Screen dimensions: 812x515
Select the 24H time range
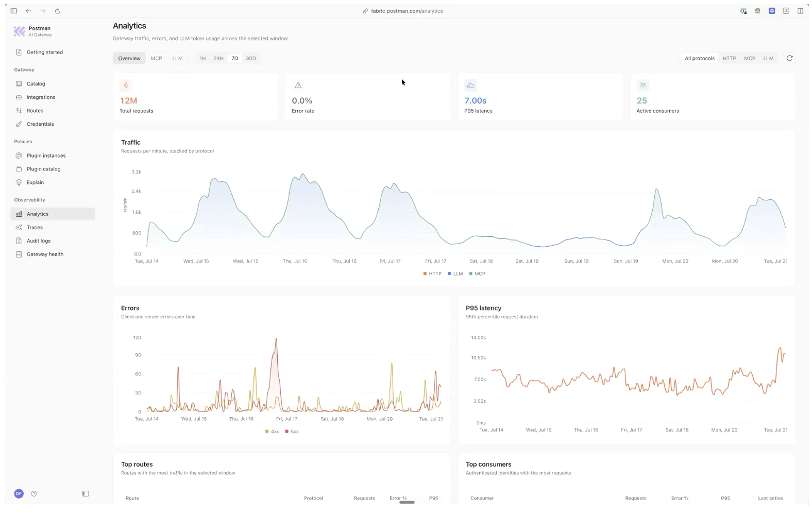click(218, 58)
